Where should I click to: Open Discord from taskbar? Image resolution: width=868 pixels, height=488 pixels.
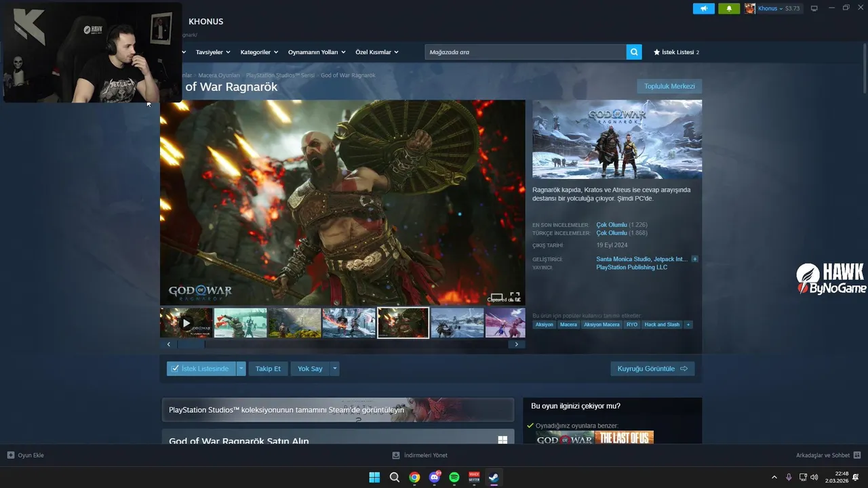click(435, 477)
